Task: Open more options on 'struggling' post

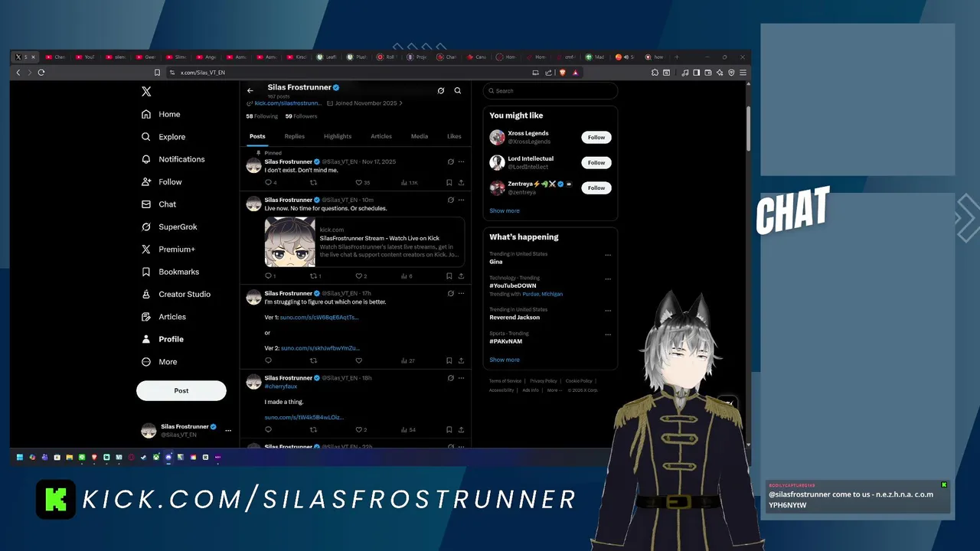Action: coord(461,293)
